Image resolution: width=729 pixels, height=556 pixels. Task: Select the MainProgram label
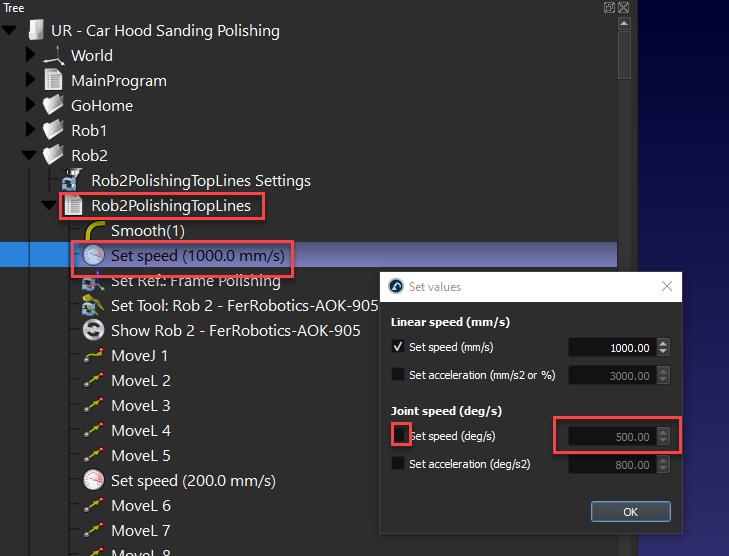119,80
